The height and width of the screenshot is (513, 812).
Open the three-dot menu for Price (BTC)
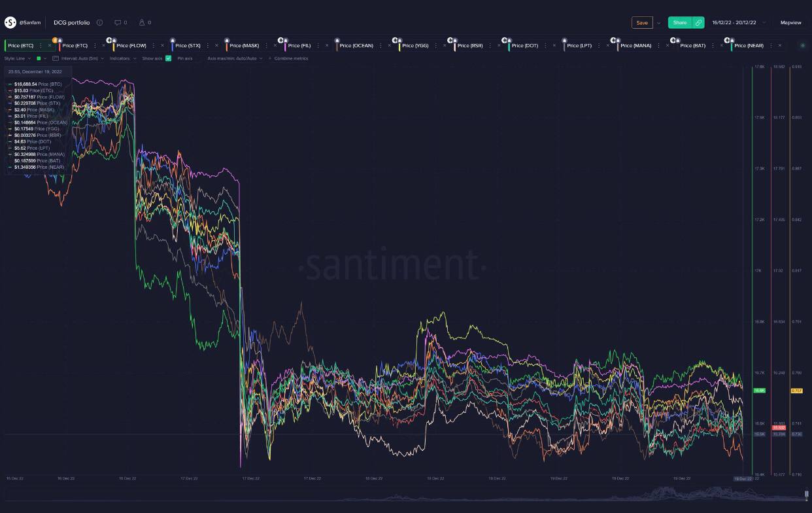click(41, 46)
